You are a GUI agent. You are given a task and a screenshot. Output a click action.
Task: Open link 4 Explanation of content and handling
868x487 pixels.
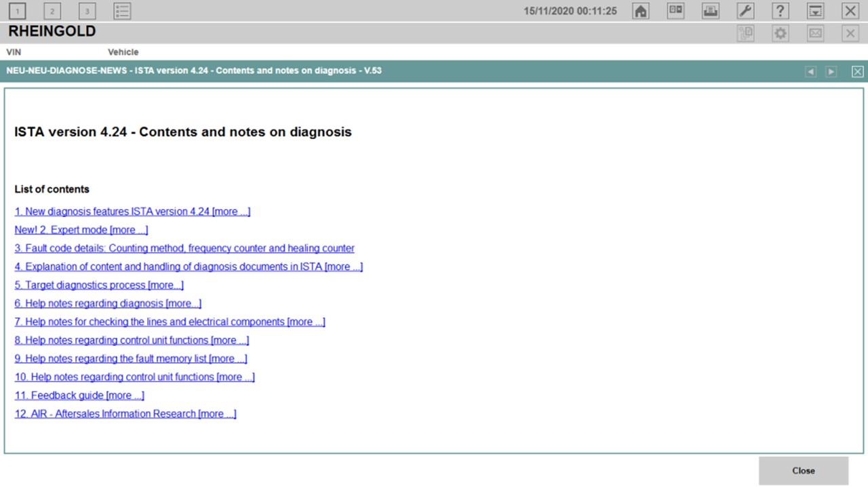[x=189, y=267]
